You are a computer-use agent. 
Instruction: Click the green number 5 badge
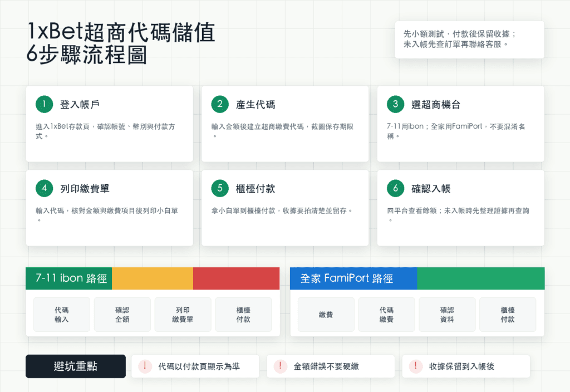coord(220,188)
